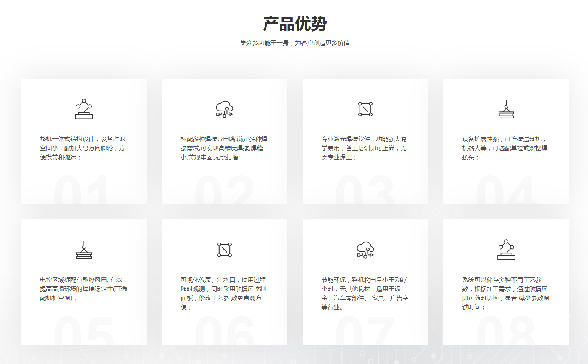Click the 节能环保 power consumption description
The image size is (588, 364).
(x=365, y=293)
